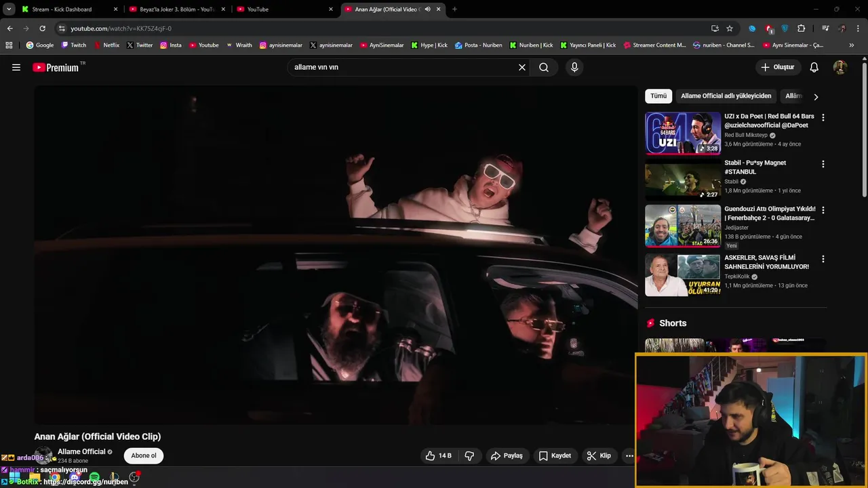Open the YouTube guide hamburger menu
Image resolution: width=868 pixels, height=488 pixels.
pyautogui.click(x=16, y=67)
